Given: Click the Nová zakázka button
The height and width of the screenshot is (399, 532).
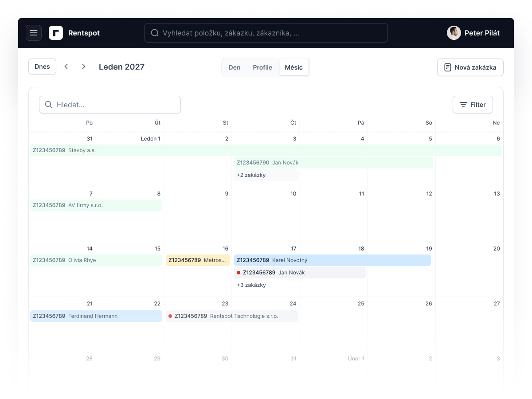Looking at the screenshot, I should pos(470,67).
